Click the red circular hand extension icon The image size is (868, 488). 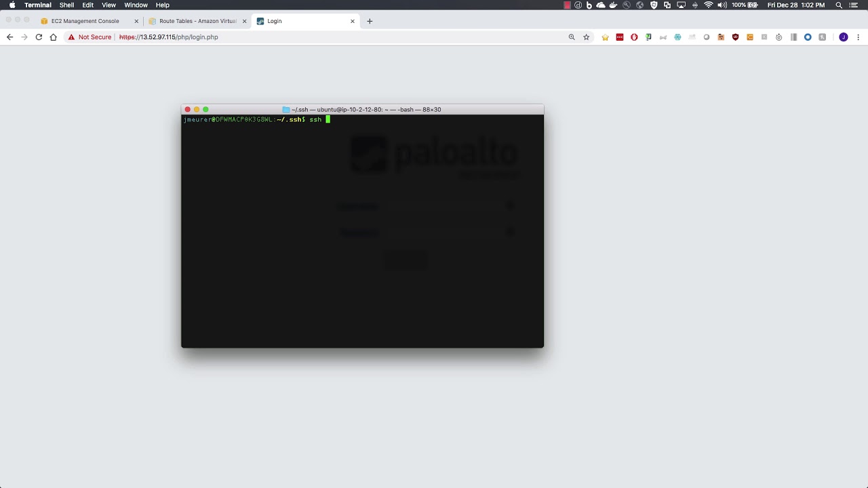coord(634,37)
